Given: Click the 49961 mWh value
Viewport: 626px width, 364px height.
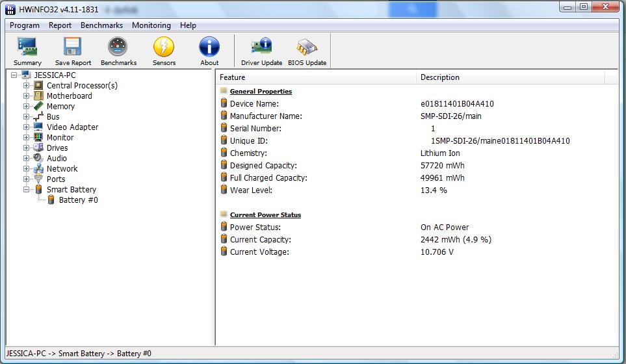Looking at the screenshot, I should click(442, 177).
